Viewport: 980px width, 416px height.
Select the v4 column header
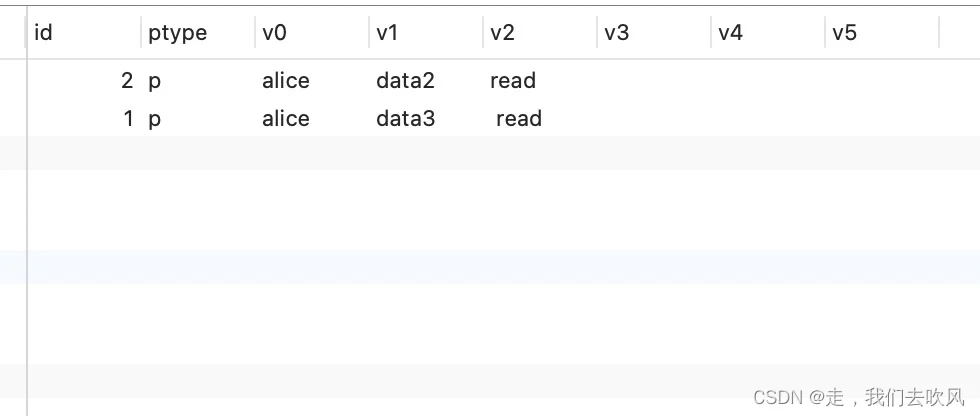[x=768, y=32]
